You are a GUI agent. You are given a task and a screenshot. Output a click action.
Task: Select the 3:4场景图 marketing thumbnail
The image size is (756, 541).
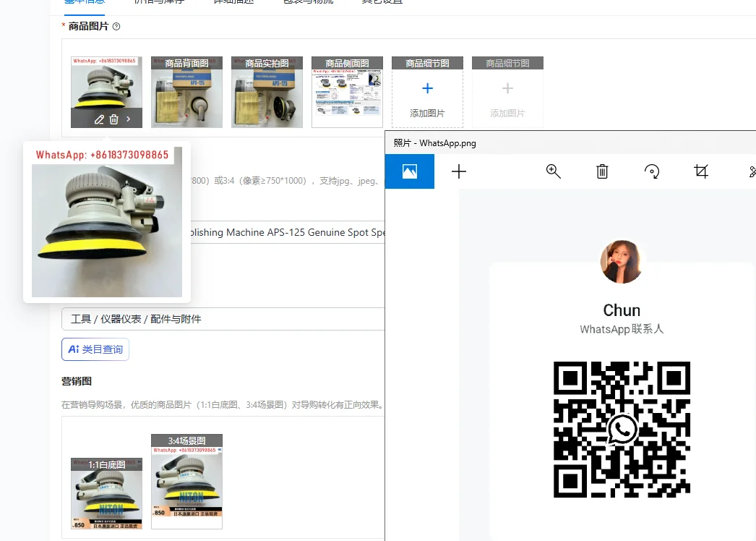pos(186,482)
